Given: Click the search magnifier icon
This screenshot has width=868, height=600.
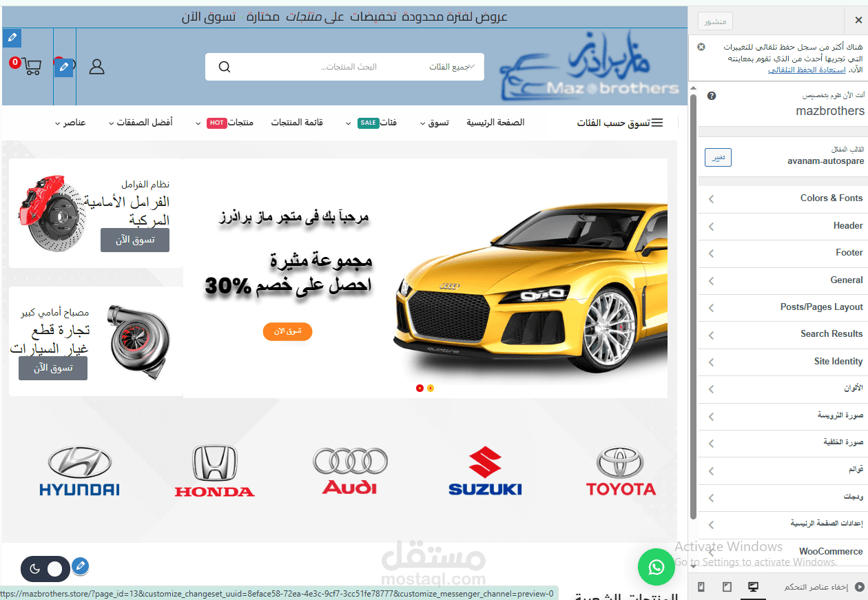Looking at the screenshot, I should tap(224, 67).
